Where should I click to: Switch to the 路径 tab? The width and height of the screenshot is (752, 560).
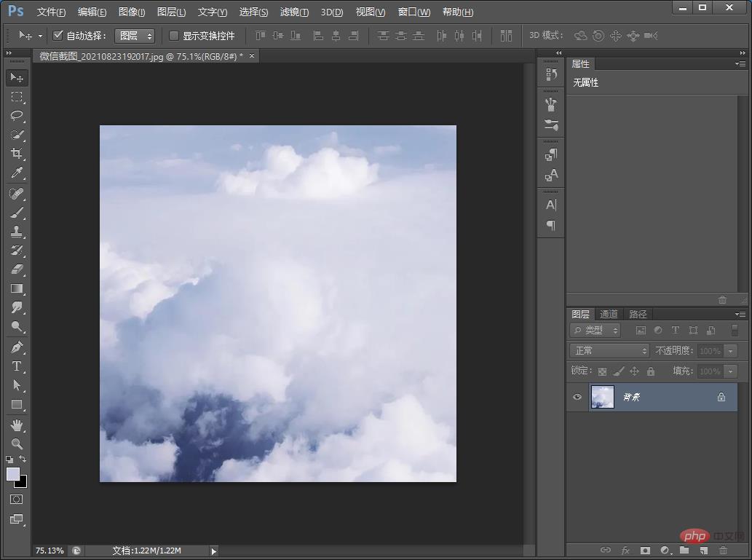(x=638, y=315)
